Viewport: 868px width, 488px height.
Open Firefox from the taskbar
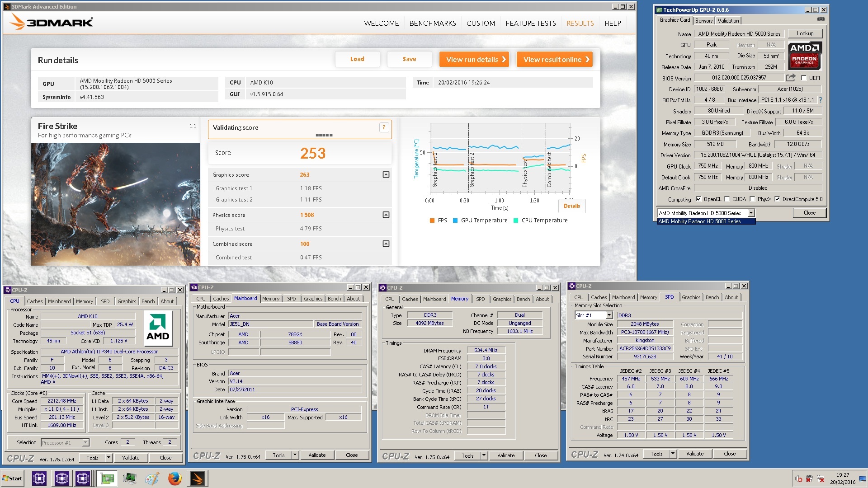click(175, 478)
